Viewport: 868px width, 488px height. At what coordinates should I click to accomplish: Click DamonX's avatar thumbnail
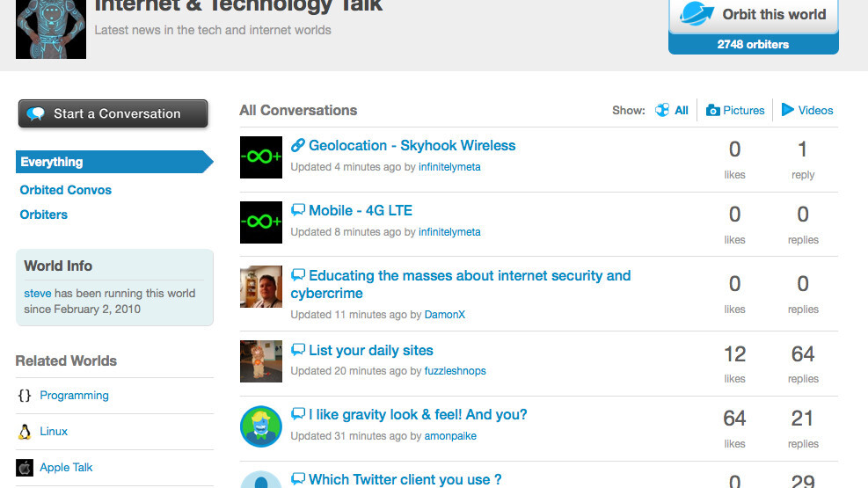tap(261, 287)
